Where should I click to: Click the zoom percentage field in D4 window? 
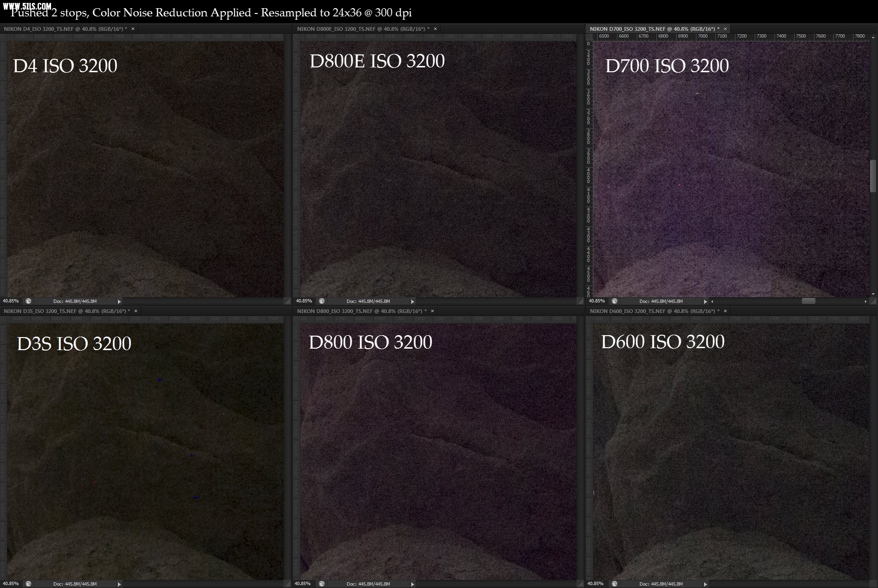[x=11, y=301]
